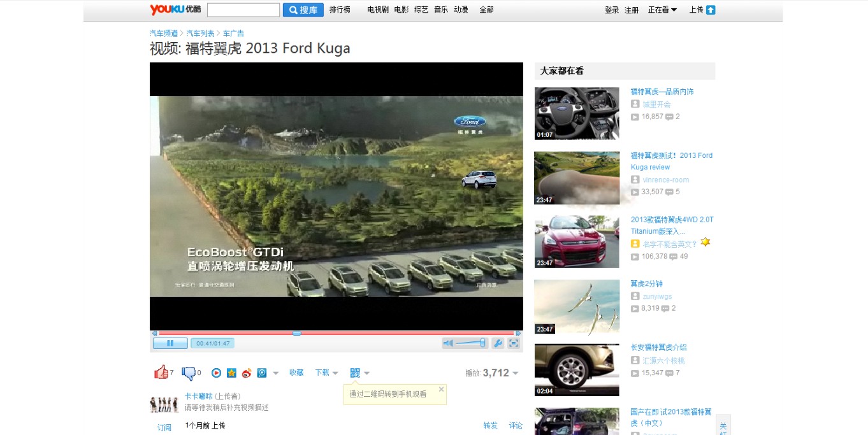Go to the 电视剧 TV series section

tap(378, 10)
